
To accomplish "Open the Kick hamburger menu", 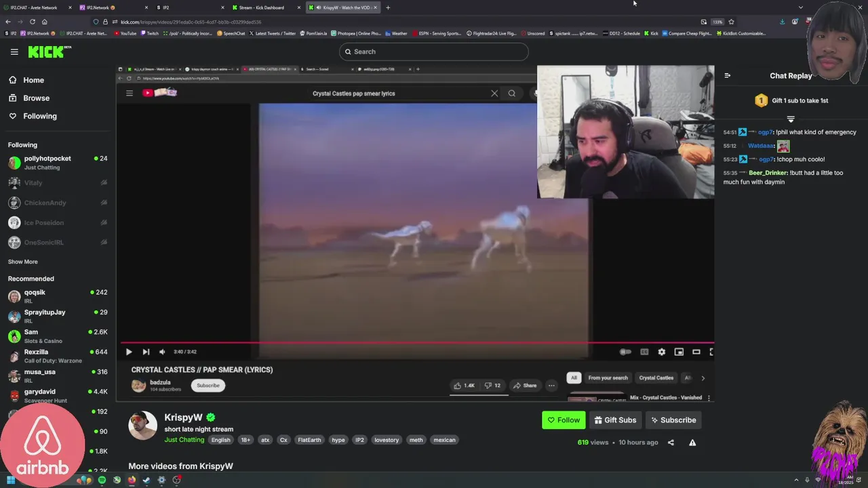I will tap(14, 52).
